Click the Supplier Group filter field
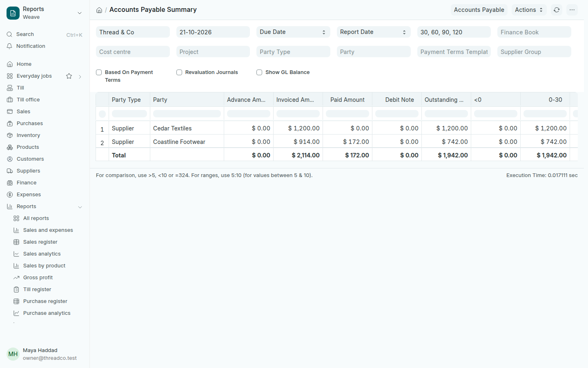588x368 pixels. click(x=534, y=52)
